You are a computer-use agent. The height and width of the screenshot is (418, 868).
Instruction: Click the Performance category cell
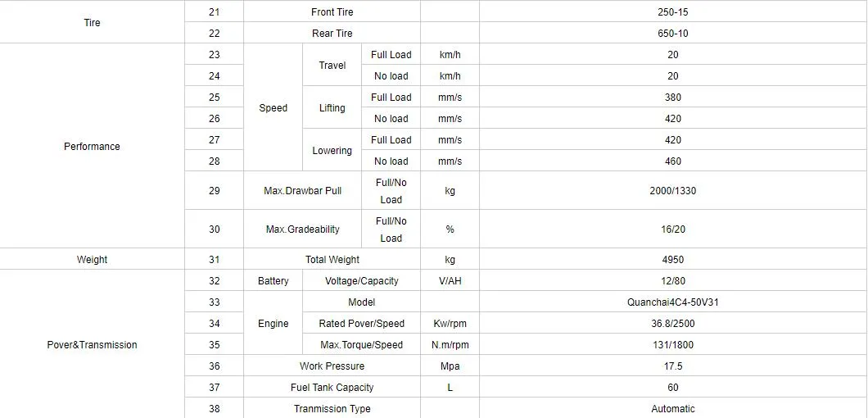click(92, 147)
